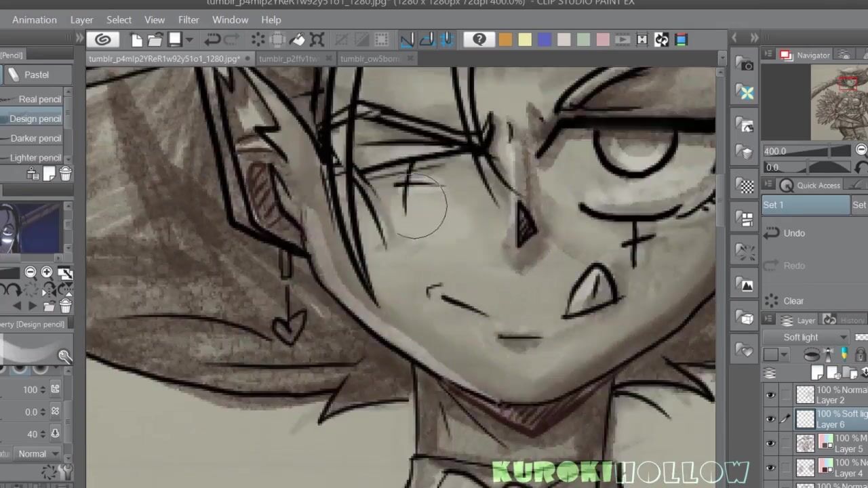Toggle visibility of Layer 6
This screenshot has width=868, height=488.
click(x=770, y=420)
